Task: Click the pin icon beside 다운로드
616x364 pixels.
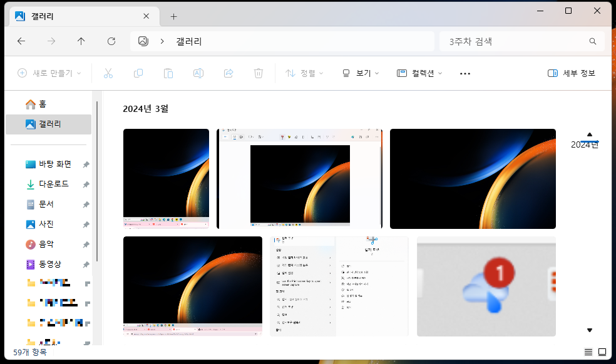Action: (x=86, y=185)
